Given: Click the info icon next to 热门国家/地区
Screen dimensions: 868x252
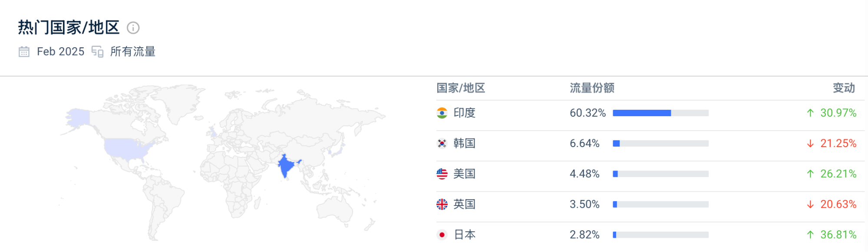Looking at the screenshot, I should (133, 28).
